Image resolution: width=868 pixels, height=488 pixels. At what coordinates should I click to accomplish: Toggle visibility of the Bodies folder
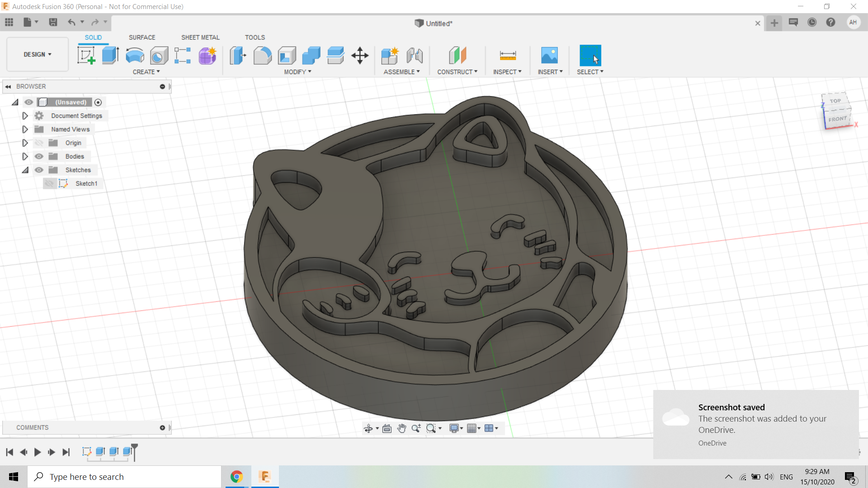(x=39, y=156)
